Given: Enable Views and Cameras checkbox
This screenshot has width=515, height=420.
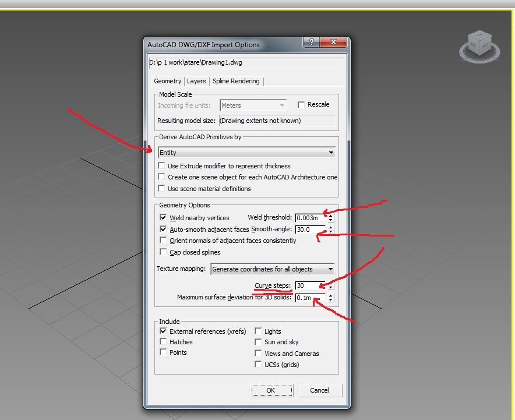Looking at the screenshot, I should [x=258, y=354].
